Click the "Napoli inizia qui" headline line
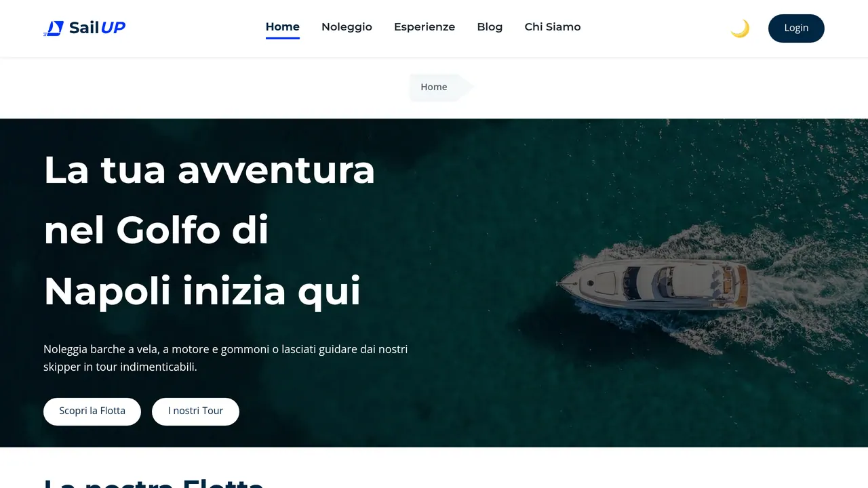Screen dimensions: 868x488 [202, 291]
